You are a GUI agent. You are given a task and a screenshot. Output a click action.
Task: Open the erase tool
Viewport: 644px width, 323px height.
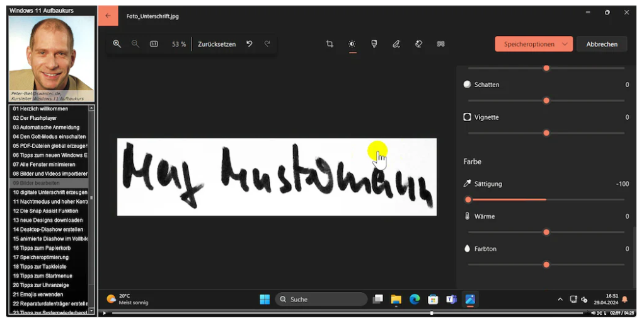click(418, 44)
